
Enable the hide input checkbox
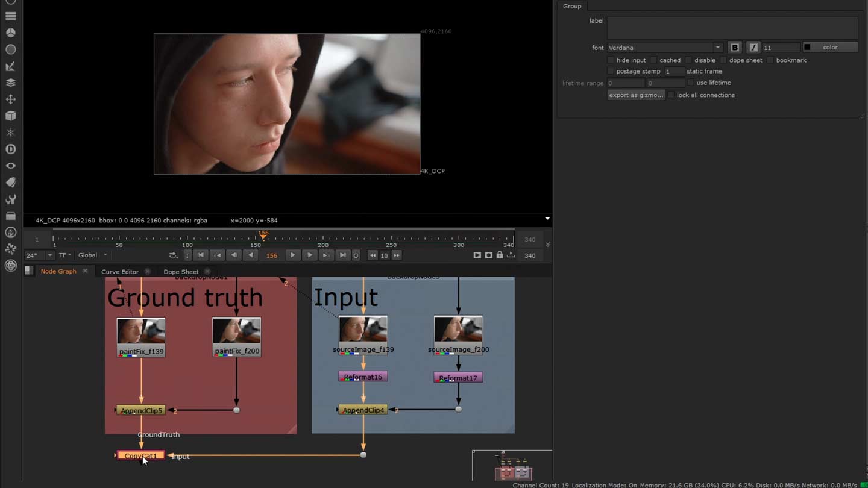tap(611, 60)
